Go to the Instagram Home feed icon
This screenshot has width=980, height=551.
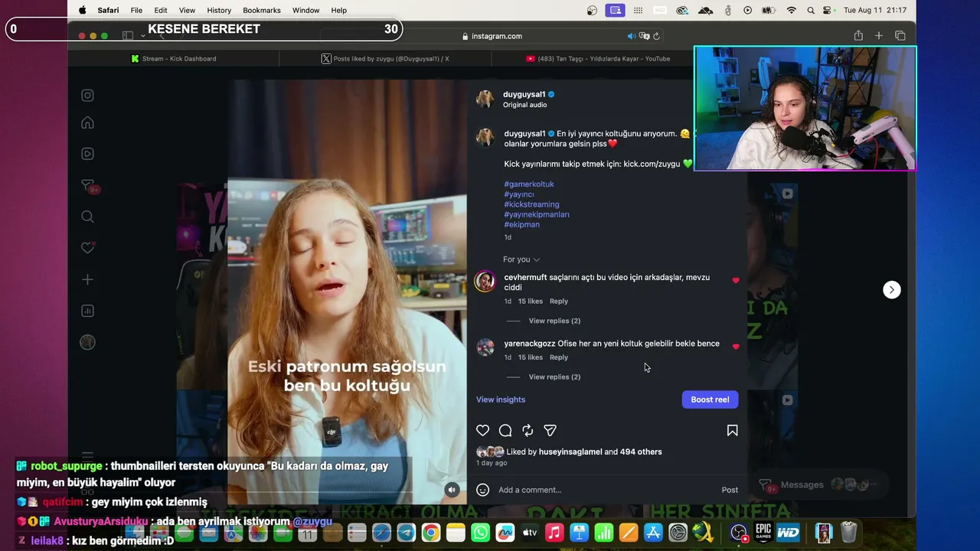(x=87, y=123)
